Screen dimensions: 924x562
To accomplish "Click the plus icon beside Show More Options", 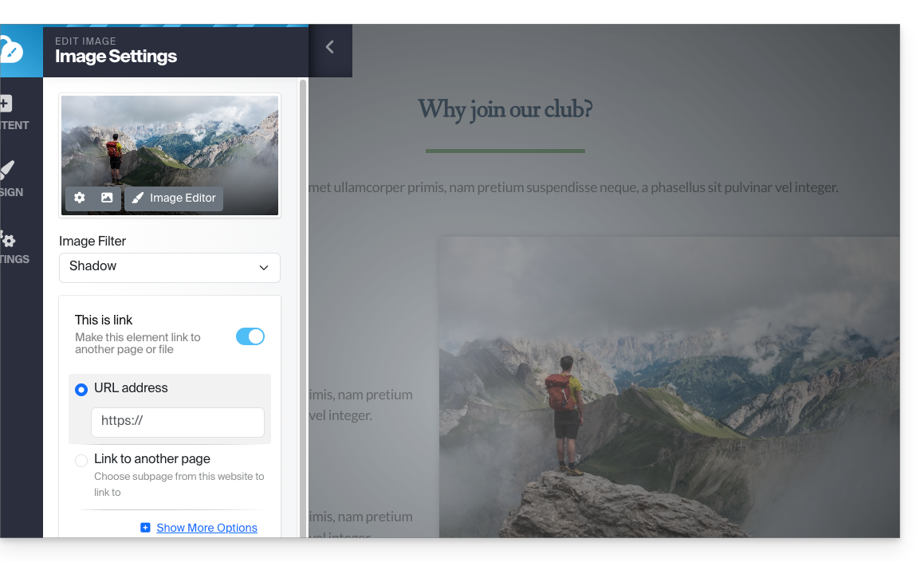I will (145, 527).
